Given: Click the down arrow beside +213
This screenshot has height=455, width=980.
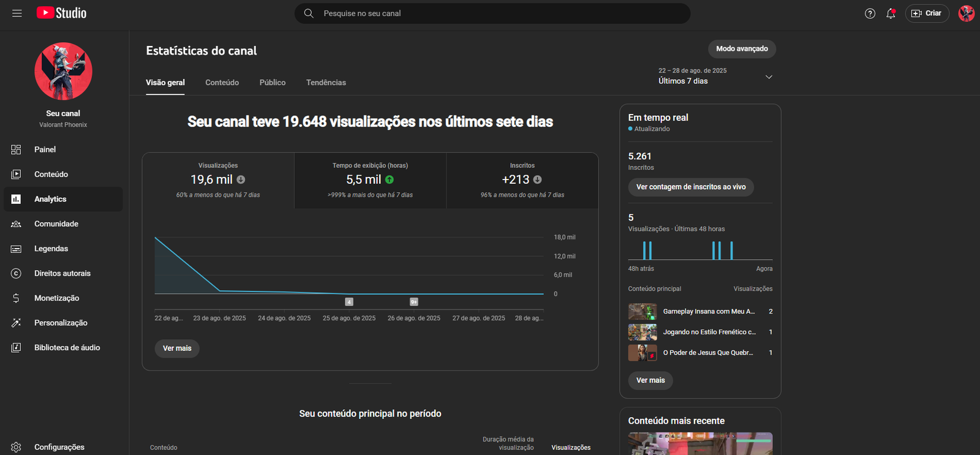Looking at the screenshot, I should (537, 179).
